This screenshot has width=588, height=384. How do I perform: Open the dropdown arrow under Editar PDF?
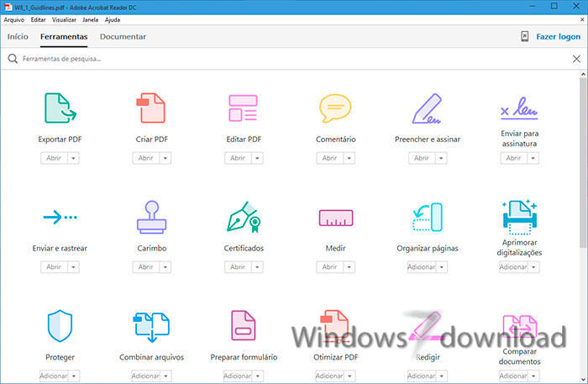tap(257, 158)
